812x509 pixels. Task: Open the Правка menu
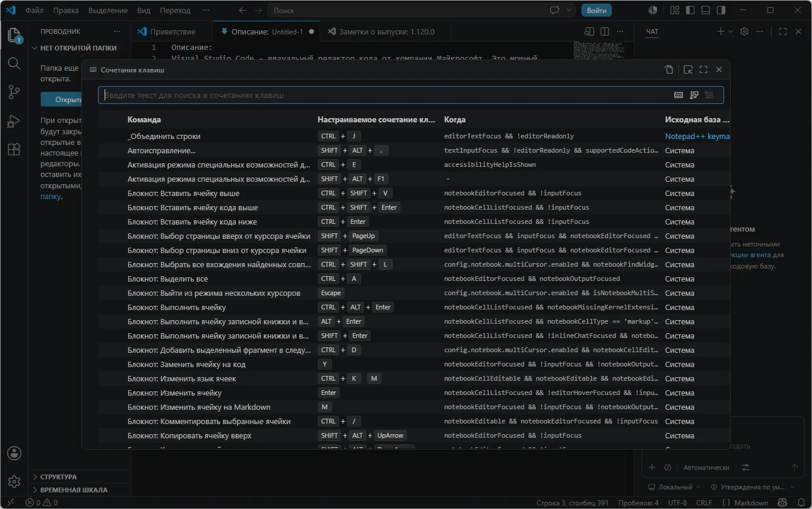click(x=65, y=10)
